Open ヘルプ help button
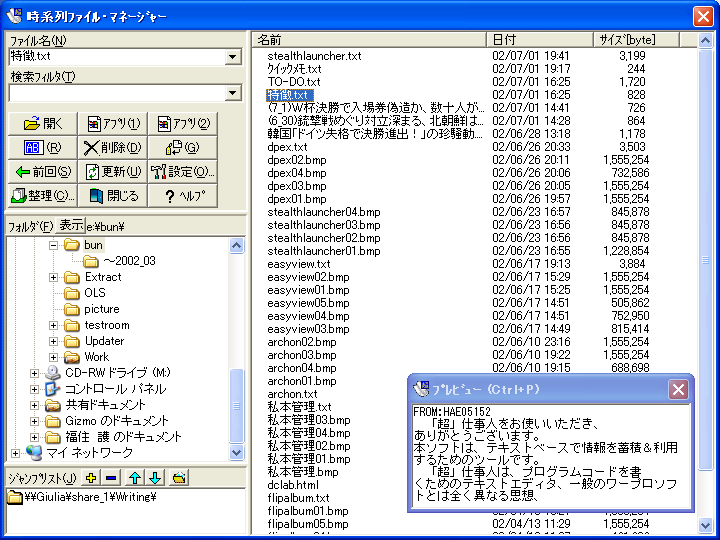The image size is (720, 540). pyautogui.click(x=183, y=196)
